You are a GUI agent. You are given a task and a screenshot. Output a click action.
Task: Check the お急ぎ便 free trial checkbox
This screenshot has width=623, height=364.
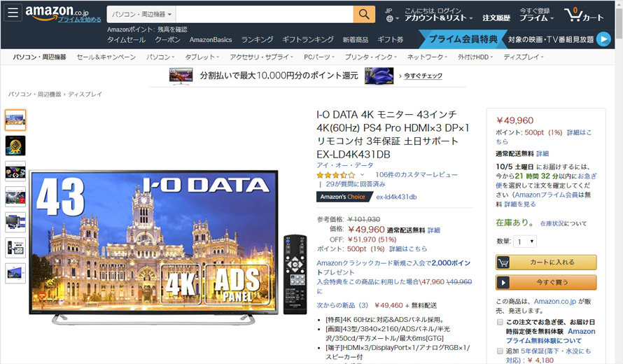500,322
